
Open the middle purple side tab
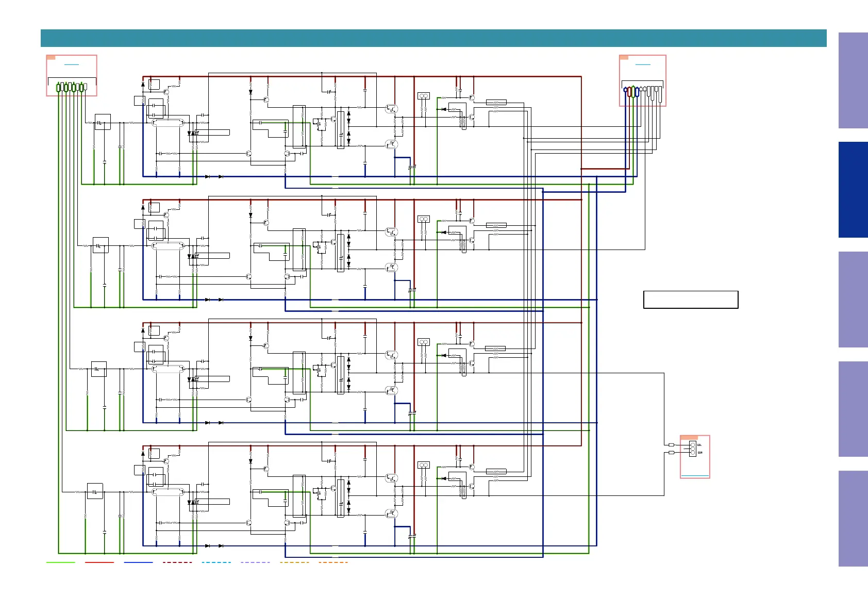853,300
